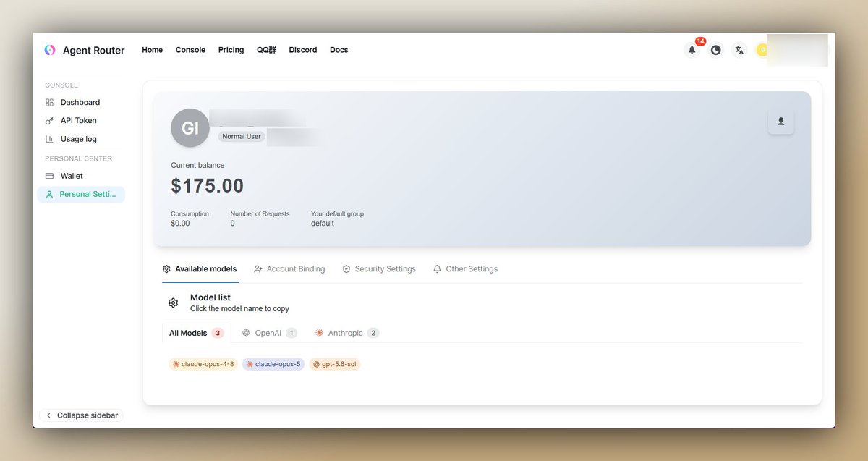
Task: Click the Other Settings bell icon
Action: [x=437, y=269]
